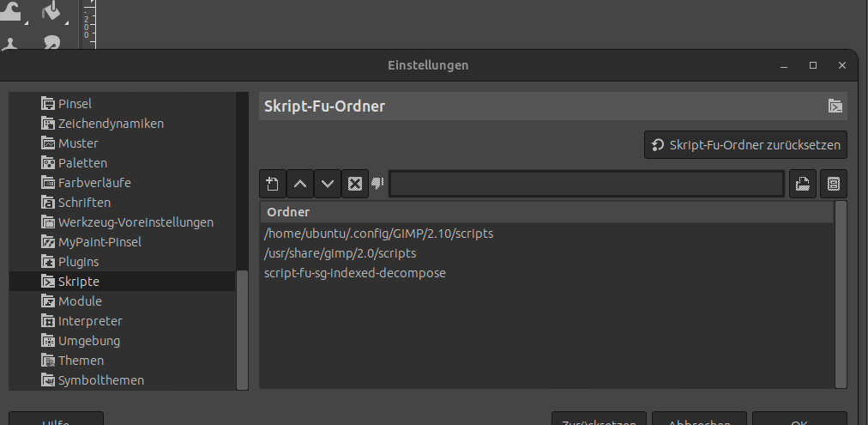The width and height of the screenshot is (868, 425).
Task: Click the Module folder icon
Action: click(48, 301)
